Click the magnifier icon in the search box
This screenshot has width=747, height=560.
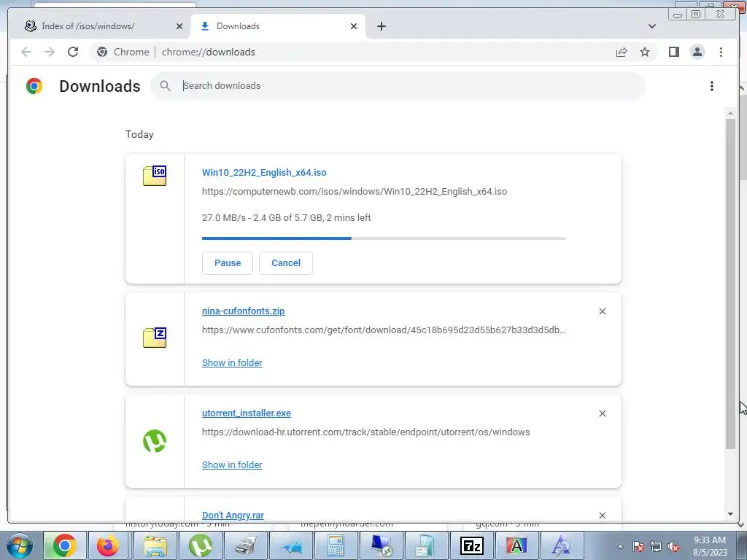point(166,86)
